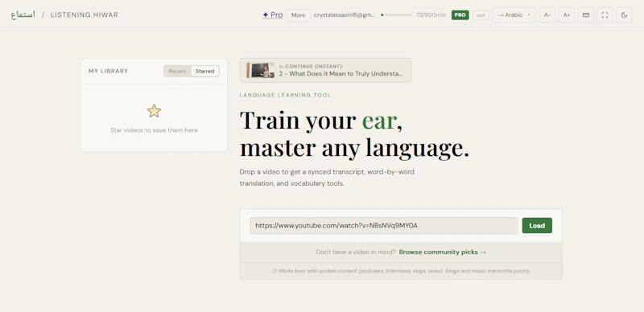Click "Don't have a video in mind?" text
This screenshot has width=644, height=312.
point(356,252)
